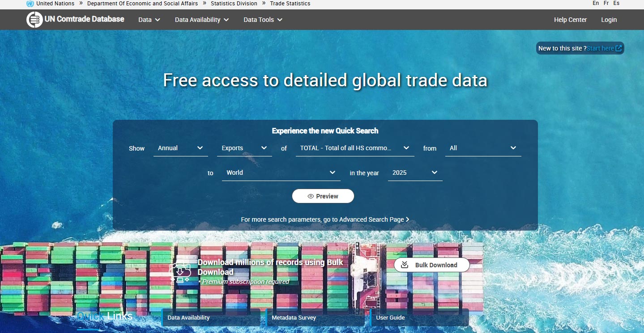The image size is (644, 333).
Task: Click the 'Quick Links' heading
Action: (105, 316)
